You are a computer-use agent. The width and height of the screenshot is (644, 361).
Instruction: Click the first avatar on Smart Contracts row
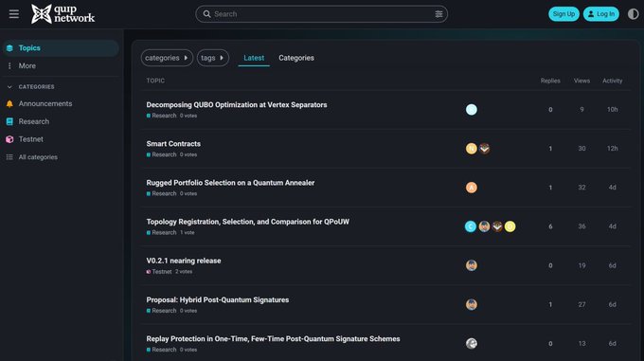[471, 148]
